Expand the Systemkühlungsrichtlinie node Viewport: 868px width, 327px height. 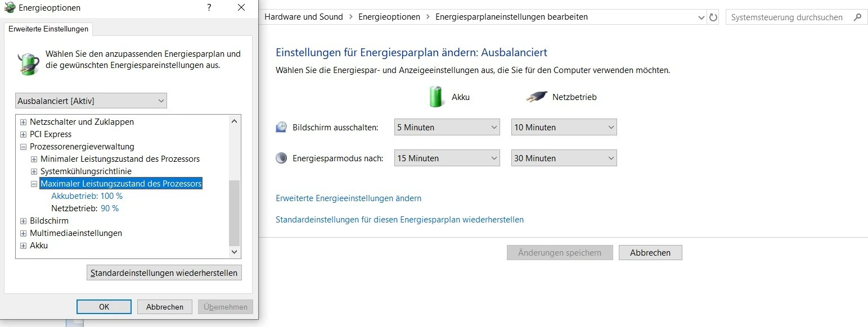pyautogui.click(x=34, y=171)
